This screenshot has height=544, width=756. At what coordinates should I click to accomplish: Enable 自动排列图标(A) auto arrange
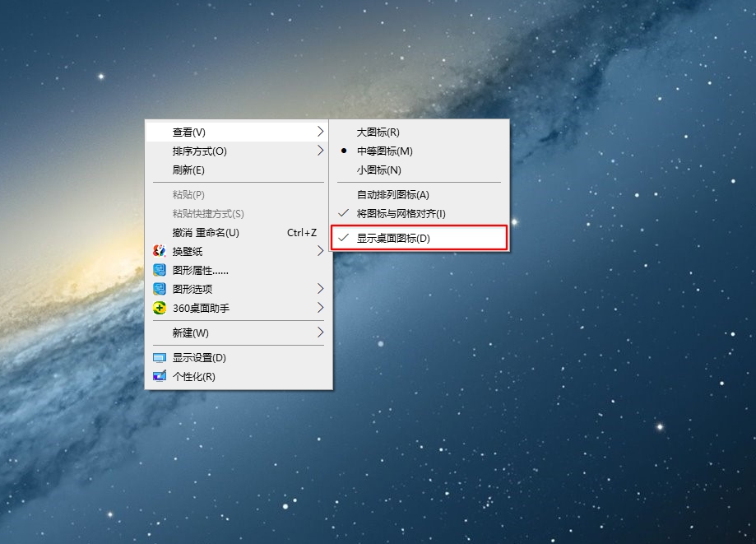coord(419,195)
